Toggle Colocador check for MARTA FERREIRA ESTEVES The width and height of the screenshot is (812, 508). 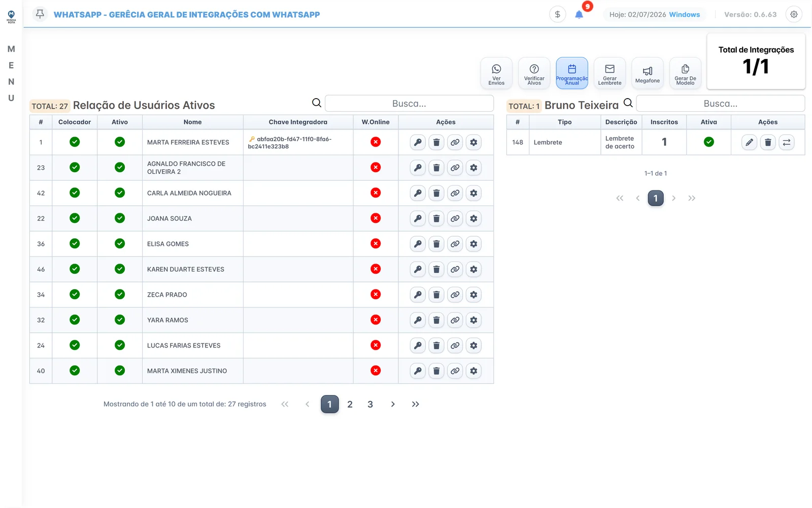tap(75, 142)
